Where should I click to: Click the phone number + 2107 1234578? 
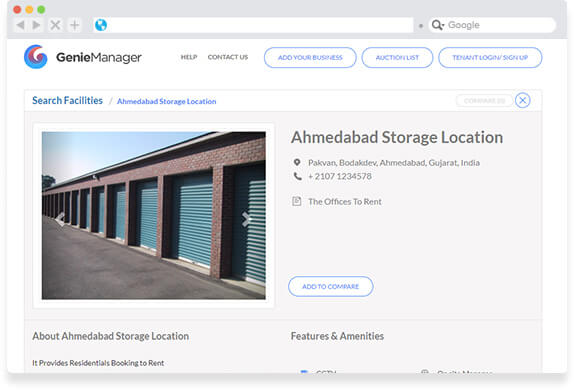pos(340,176)
